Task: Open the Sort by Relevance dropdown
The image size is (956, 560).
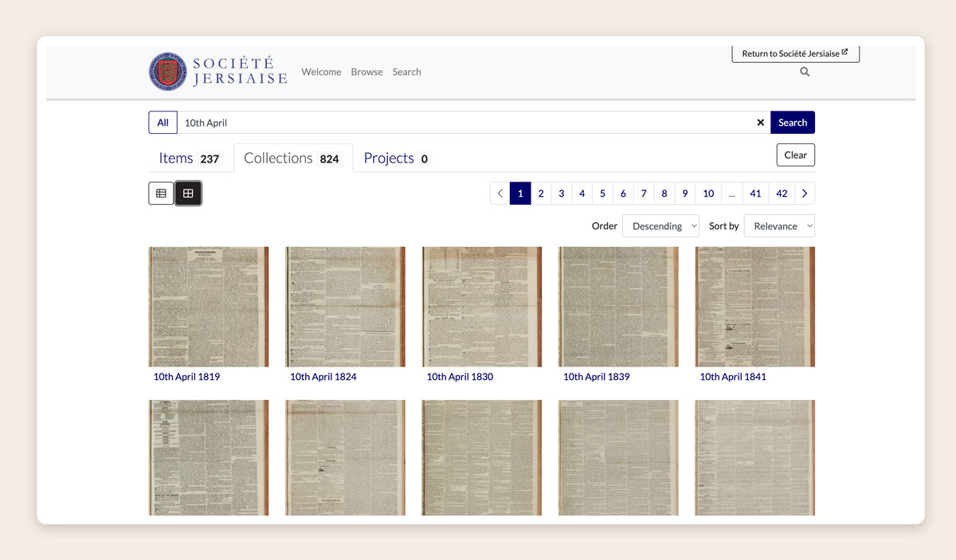Action: (779, 226)
